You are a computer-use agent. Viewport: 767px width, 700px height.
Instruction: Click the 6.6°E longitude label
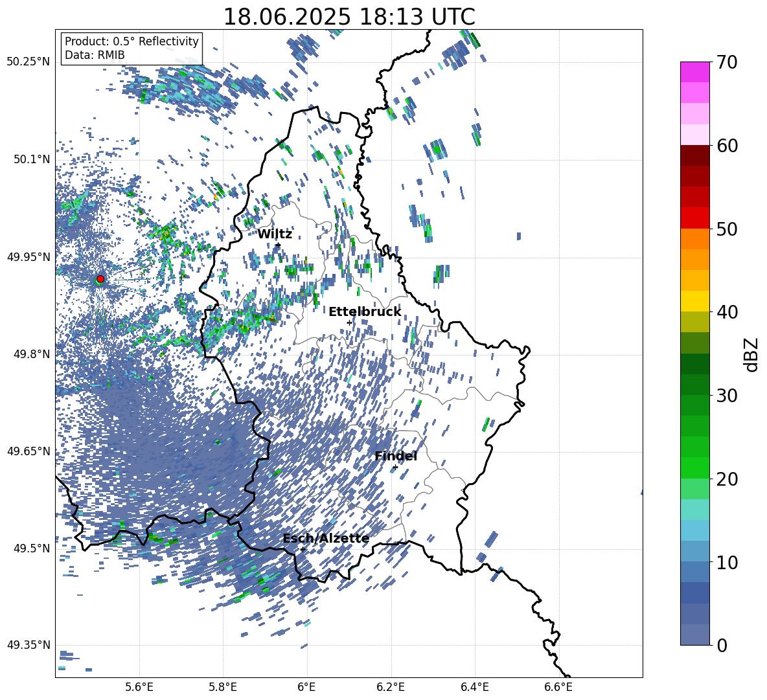(x=558, y=687)
